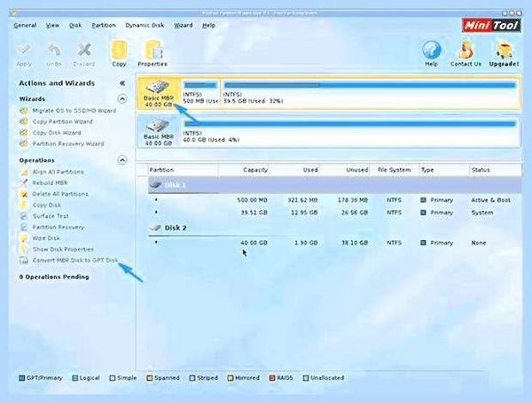Select the 500 MB NTFS partition block
532x403 pixels.
tap(200, 93)
